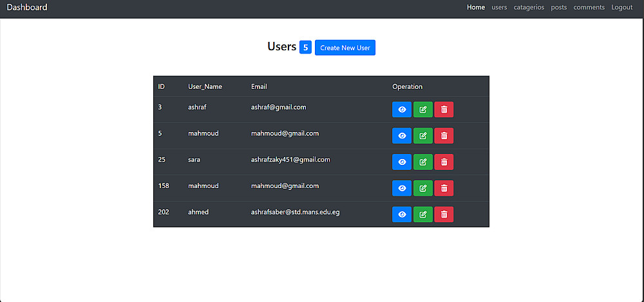This screenshot has height=302, width=644.
Task: Click user name sara cell
Action: (194, 160)
